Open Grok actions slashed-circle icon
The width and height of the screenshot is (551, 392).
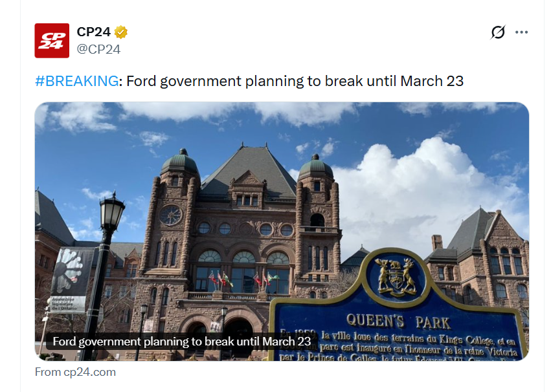point(497,32)
